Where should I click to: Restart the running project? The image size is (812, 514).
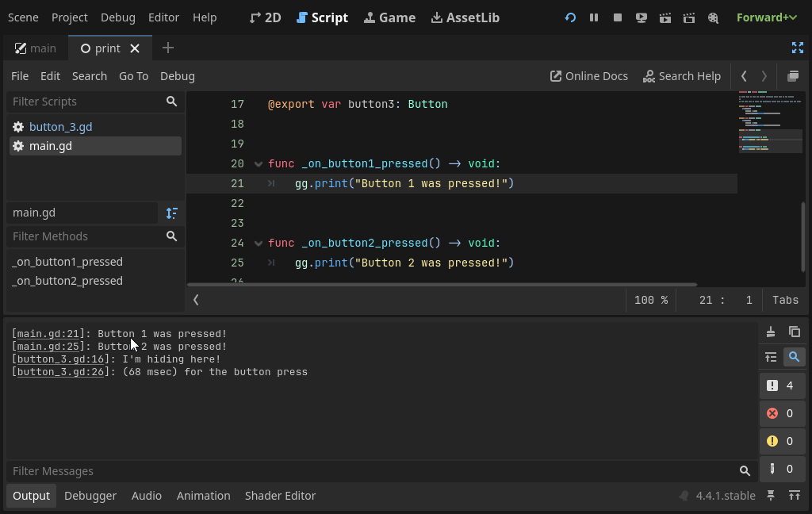[x=570, y=17]
